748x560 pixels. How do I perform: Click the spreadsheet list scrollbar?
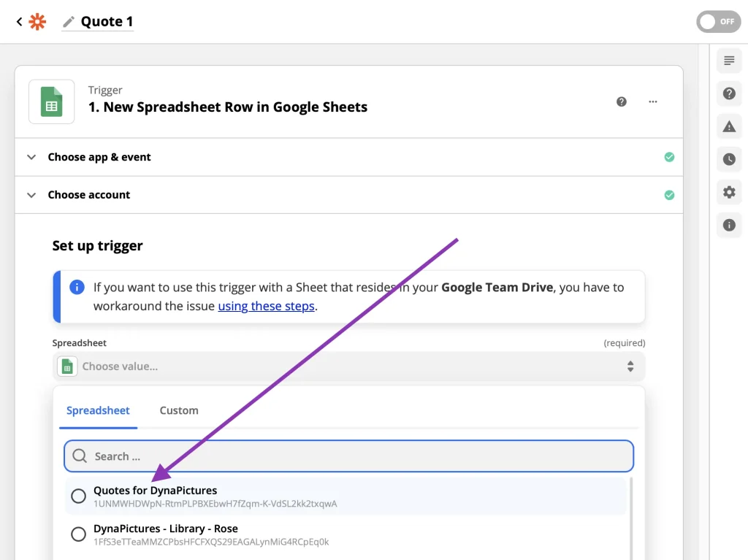[x=632, y=518]
